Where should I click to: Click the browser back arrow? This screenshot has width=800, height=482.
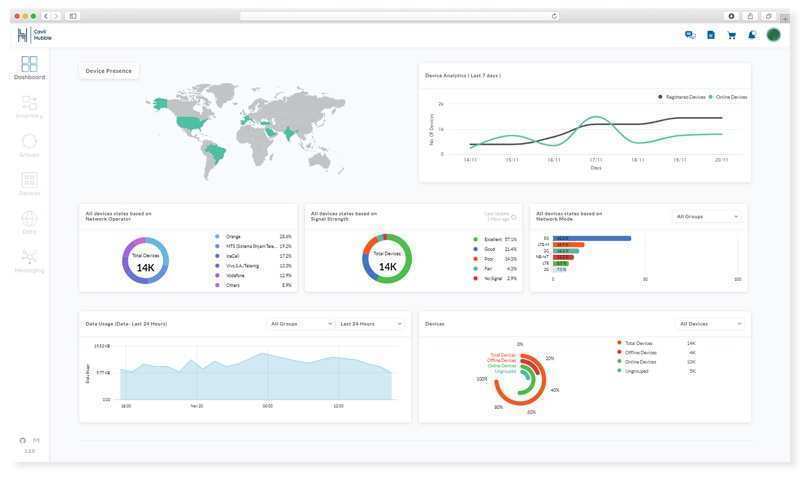point(46,16)
